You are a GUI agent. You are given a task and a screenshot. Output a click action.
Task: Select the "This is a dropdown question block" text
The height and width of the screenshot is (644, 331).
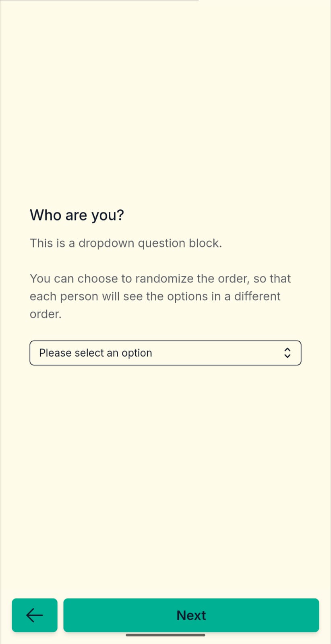click(126, 243)
